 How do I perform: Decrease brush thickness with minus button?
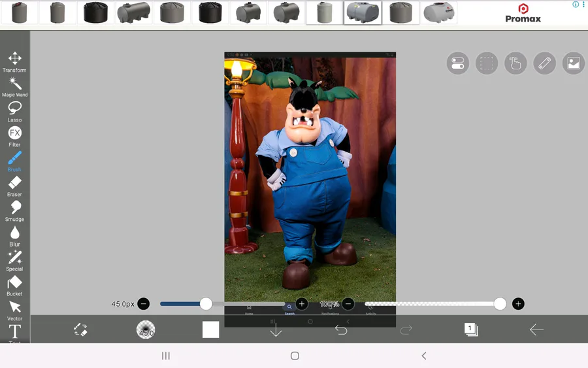(x=144, y=304)
